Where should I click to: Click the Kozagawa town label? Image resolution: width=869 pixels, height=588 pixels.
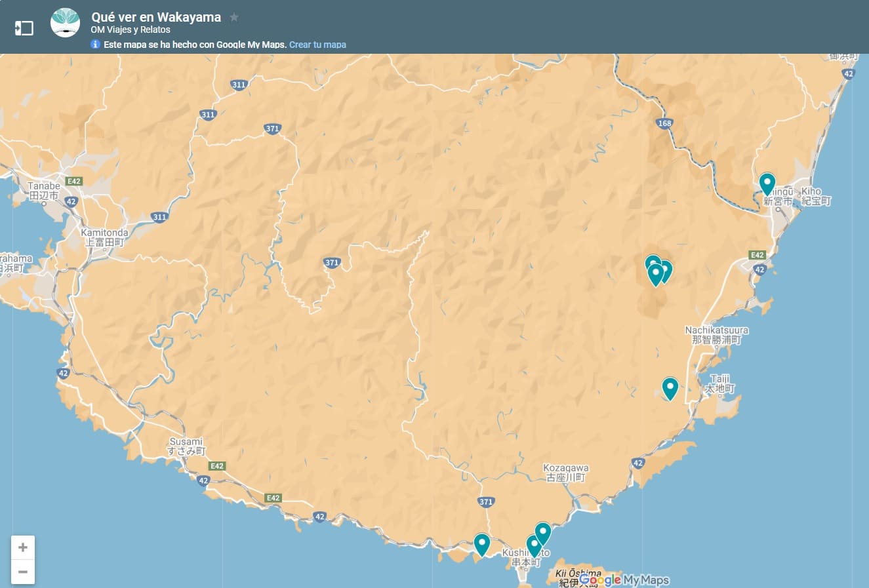(x=566, y=473)
